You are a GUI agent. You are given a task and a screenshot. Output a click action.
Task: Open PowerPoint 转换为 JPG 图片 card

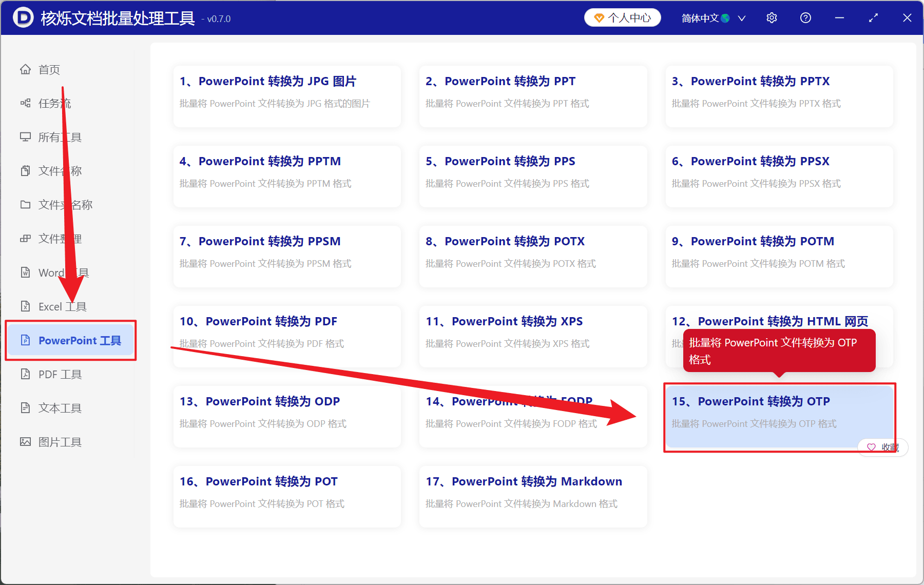point(287,96)
